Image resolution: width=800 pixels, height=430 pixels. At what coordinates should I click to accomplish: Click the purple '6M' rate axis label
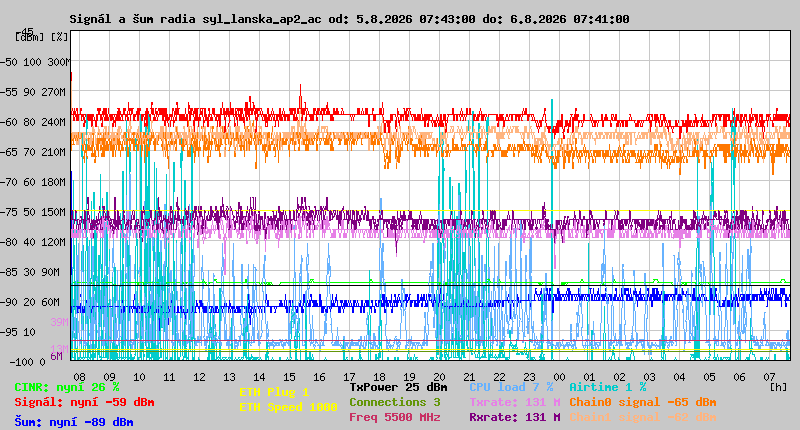click(56, 356)
